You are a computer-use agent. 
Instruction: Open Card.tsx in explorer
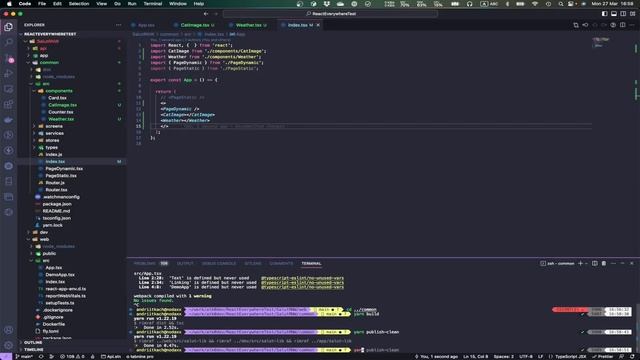(x=57, y=98)
